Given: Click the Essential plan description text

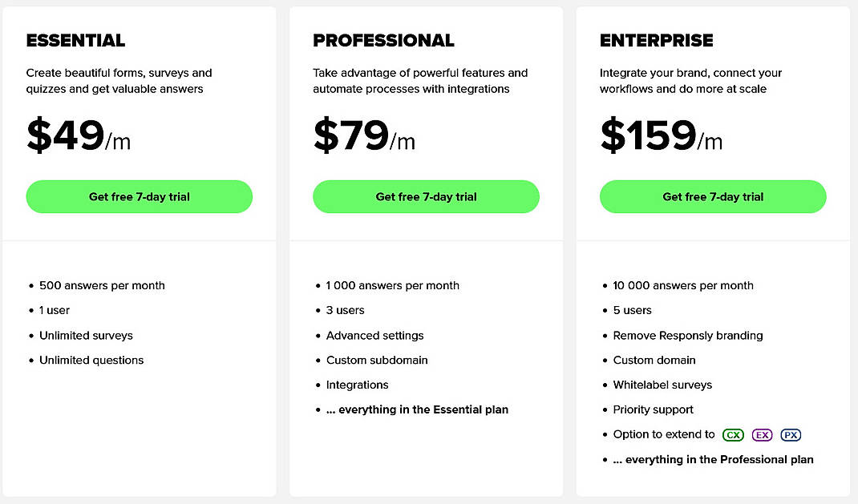Looking at the screenshot, I should pos(119,81).
